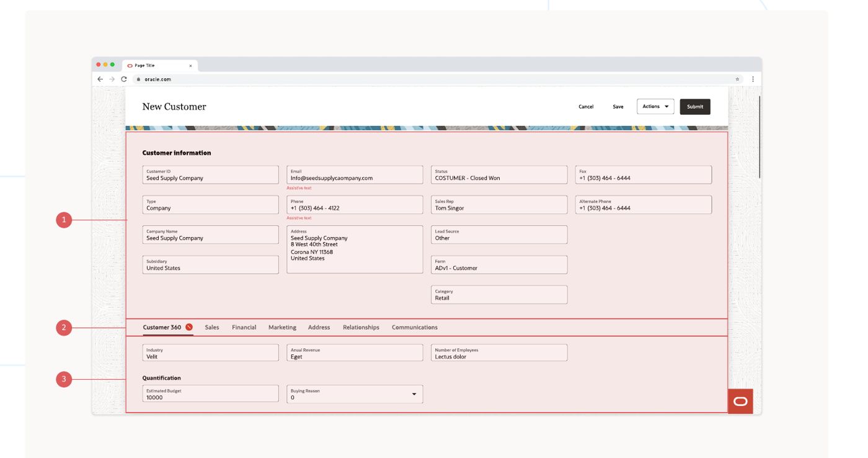Image resolution: width=868 pixels, height=458 pixels.
Task: Click the Save button
Action: pyautogui.click(x=618, y=107)
